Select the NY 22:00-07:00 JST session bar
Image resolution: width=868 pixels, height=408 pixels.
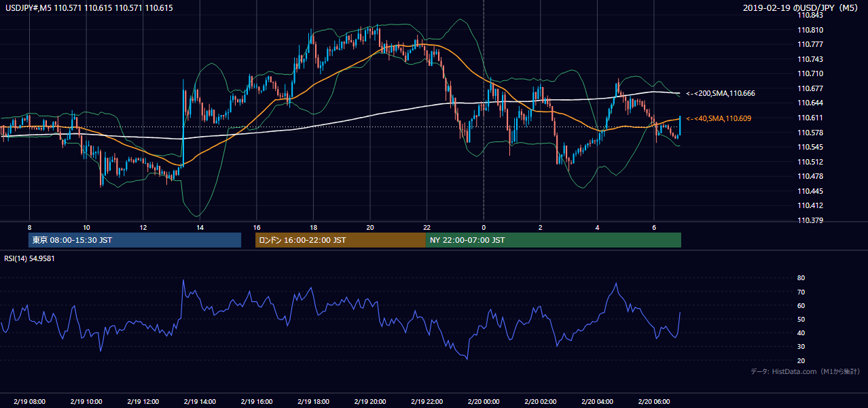click(554, 240)
